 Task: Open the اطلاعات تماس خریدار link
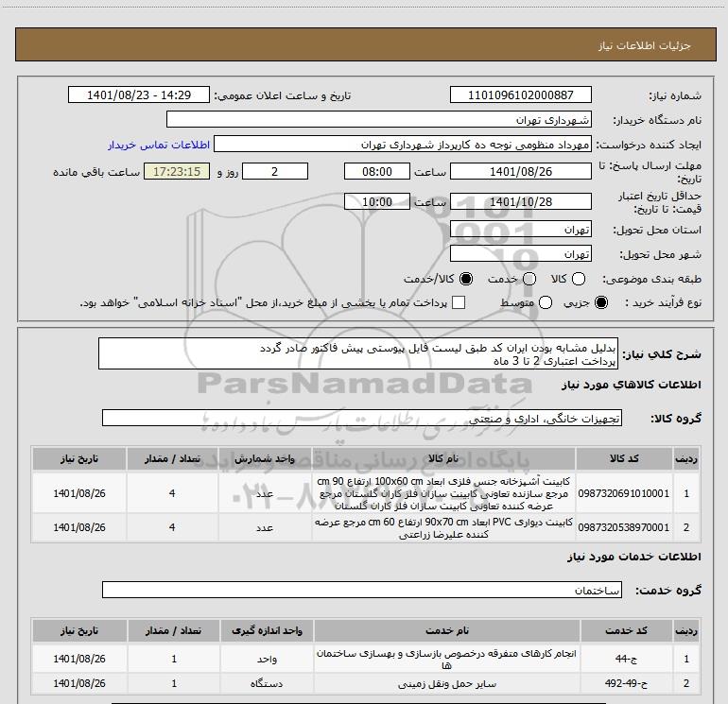(159, 145)
